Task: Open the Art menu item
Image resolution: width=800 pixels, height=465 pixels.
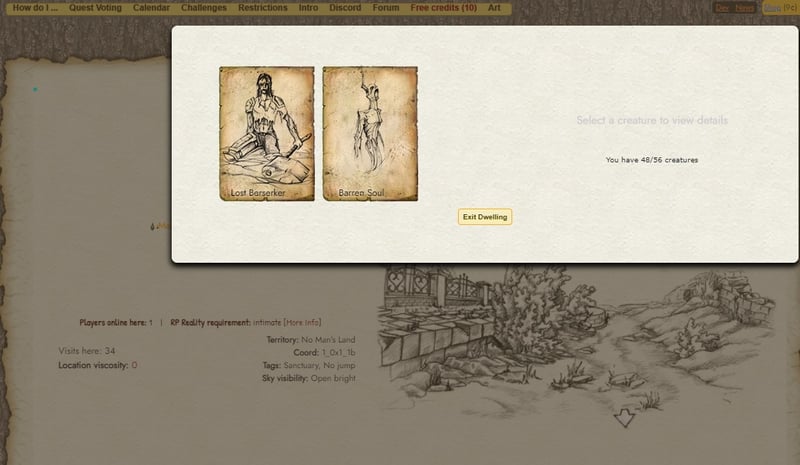Action: (x=494, y=8)
